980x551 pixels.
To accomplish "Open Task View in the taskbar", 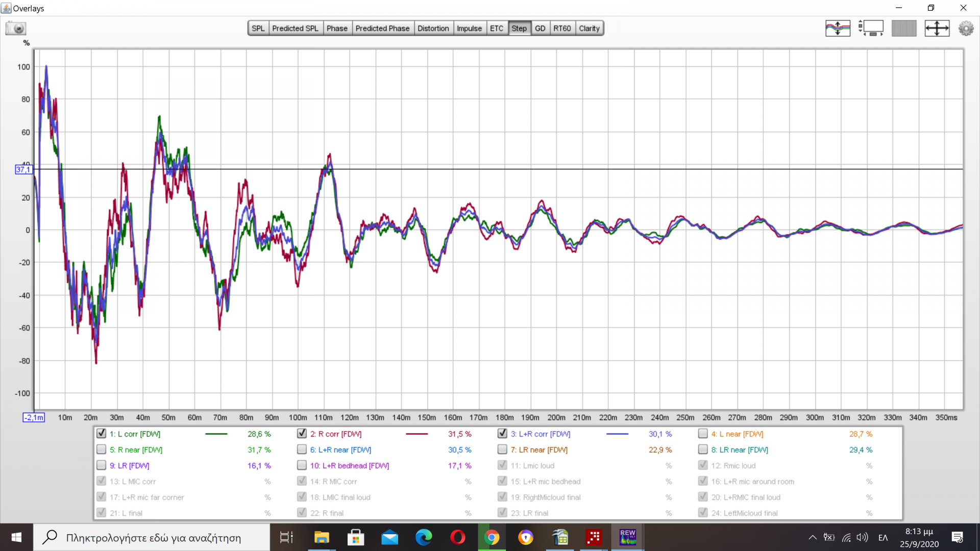I will (286, 537).
